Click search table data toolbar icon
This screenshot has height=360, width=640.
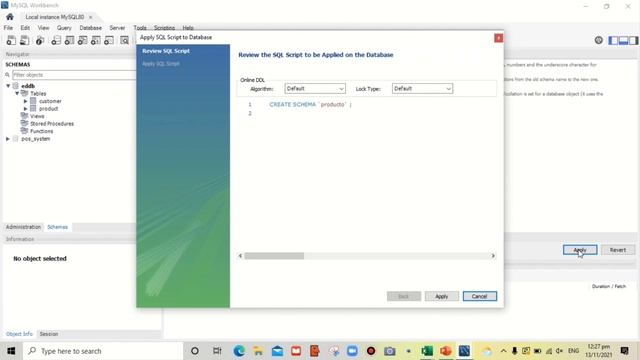click(x=124, y=40)
